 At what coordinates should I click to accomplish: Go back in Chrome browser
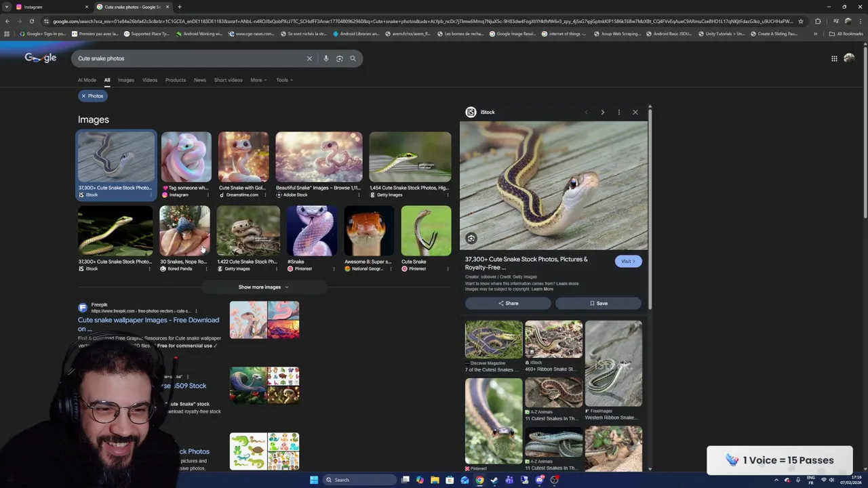click(7, 21)
